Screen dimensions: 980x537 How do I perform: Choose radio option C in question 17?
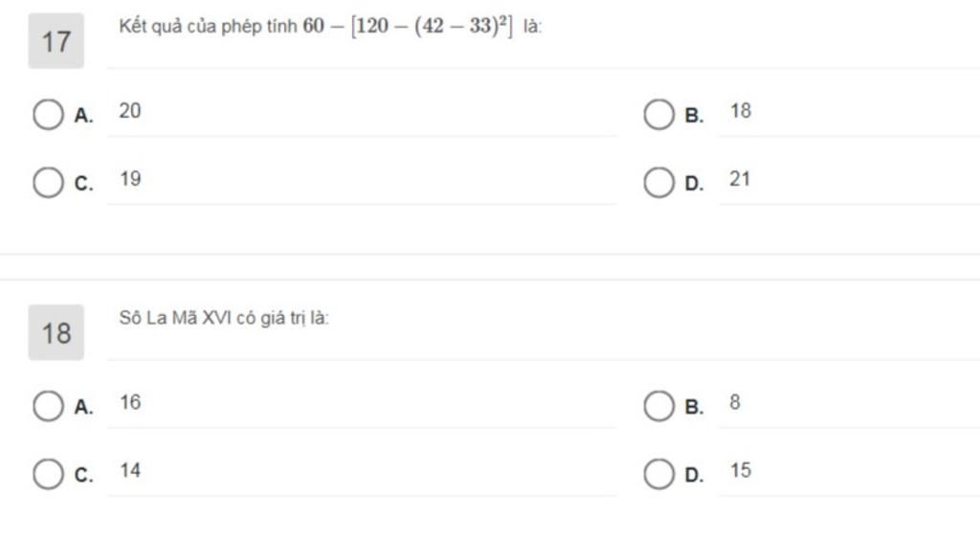(x=47, y=182)
